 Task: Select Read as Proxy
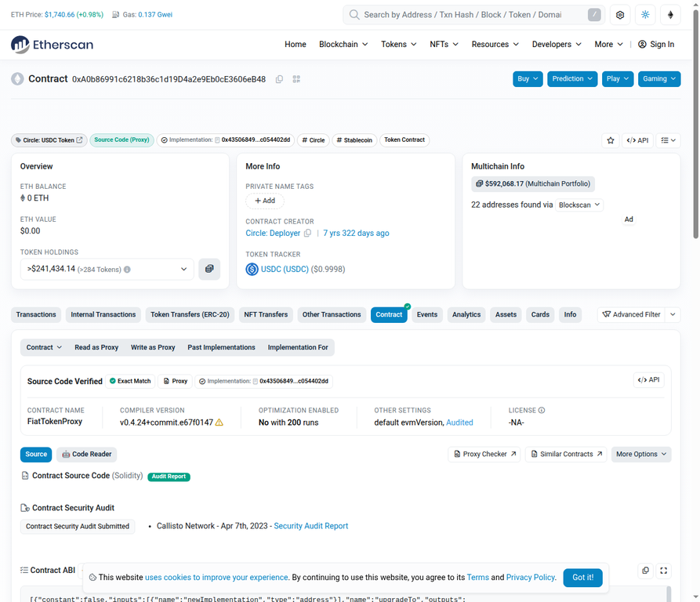96,347
